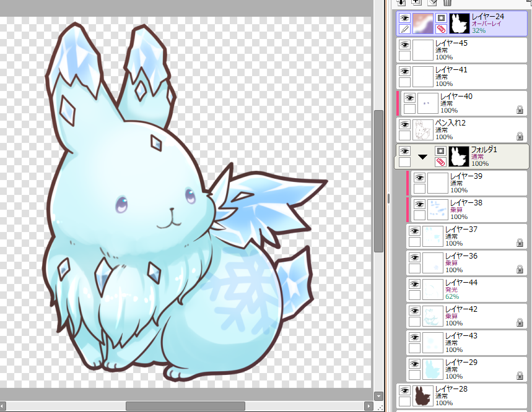Click the lock icon on レイヤー40

(x=520, y=109)
